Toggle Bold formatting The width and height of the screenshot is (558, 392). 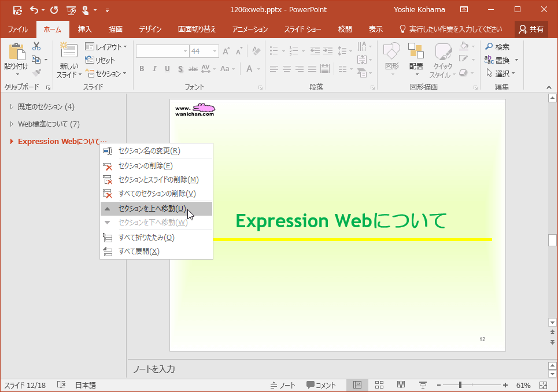coord(142,69)
